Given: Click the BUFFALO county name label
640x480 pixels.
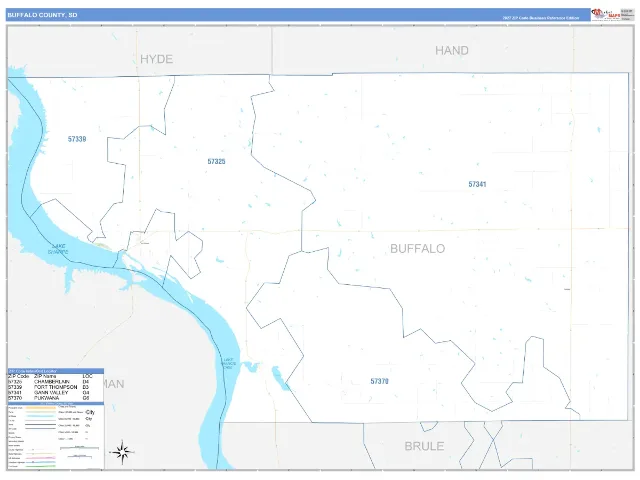Looking at the screenshot, I should click(x=418, y=249).
